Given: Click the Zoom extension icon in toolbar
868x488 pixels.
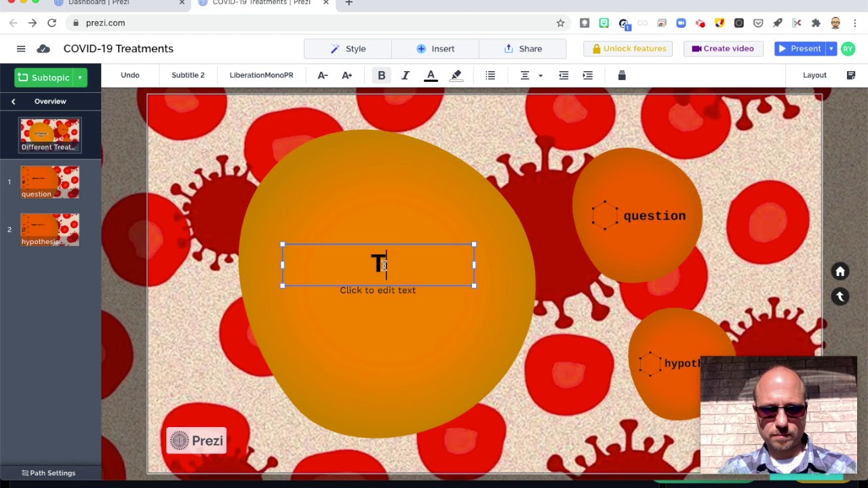Looking at the screenshot, I should (681, 23).
